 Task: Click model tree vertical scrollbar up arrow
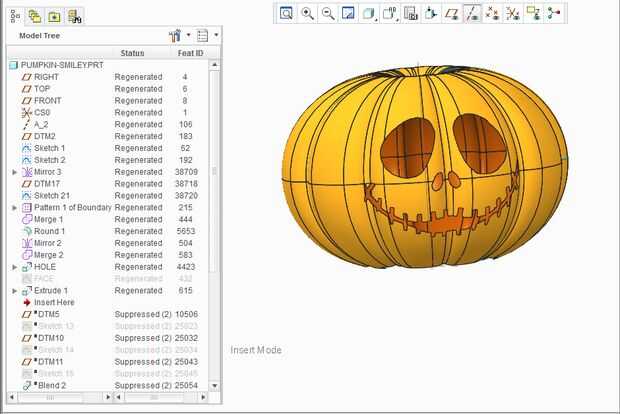pos(215,64)
